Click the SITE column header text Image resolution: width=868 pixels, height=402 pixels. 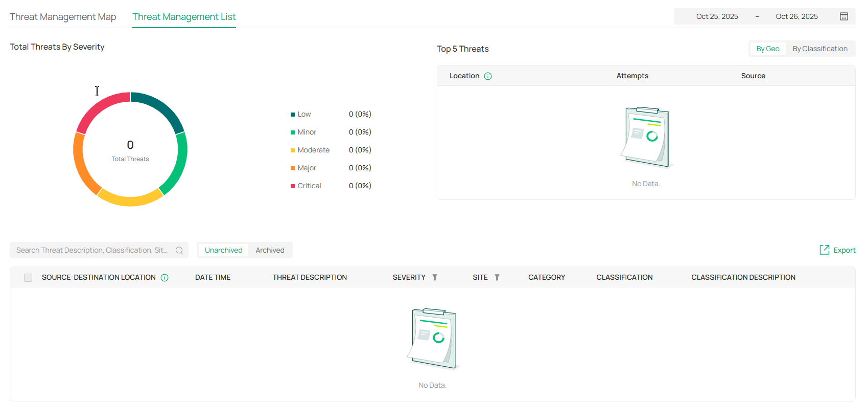click(480, 277)
